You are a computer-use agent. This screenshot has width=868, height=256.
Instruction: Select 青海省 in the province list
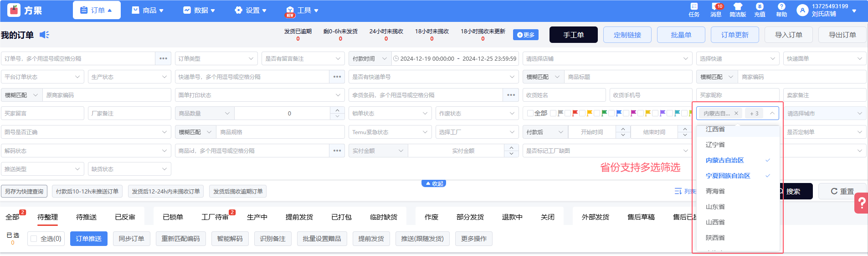point(715,191)
